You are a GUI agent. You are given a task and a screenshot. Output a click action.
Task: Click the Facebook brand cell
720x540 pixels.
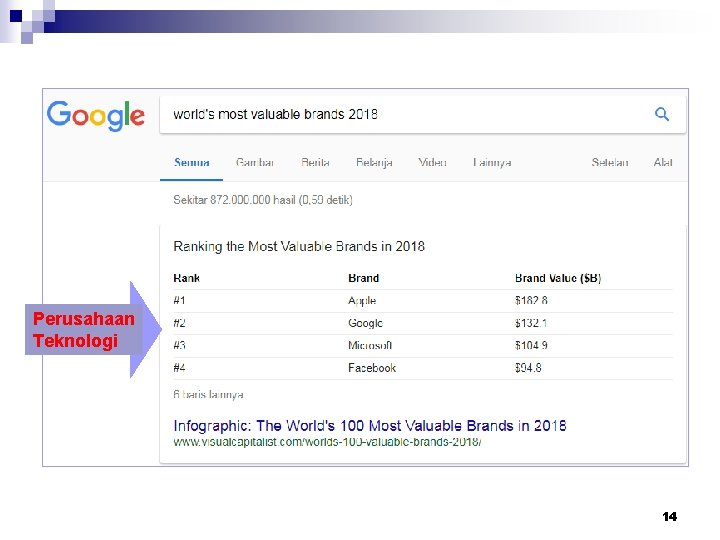pos(371,368)
